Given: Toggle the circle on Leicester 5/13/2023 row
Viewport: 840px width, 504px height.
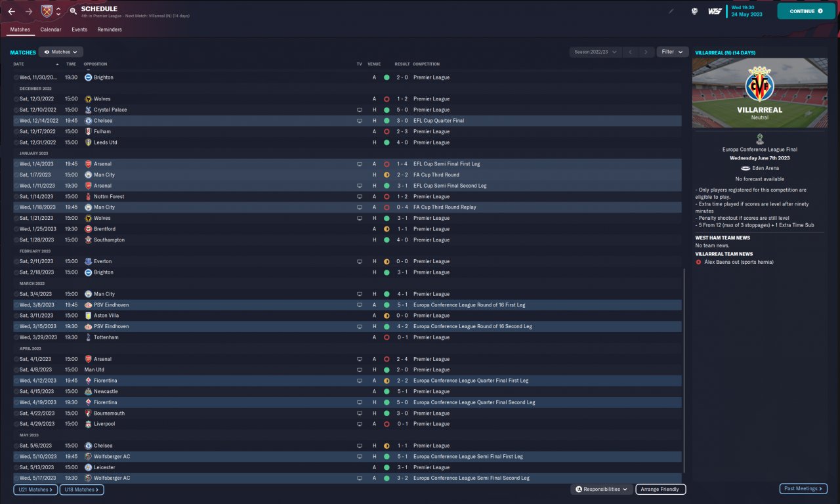Looking at the screenshot, I should pyautogui.click(x=16, y=467).
